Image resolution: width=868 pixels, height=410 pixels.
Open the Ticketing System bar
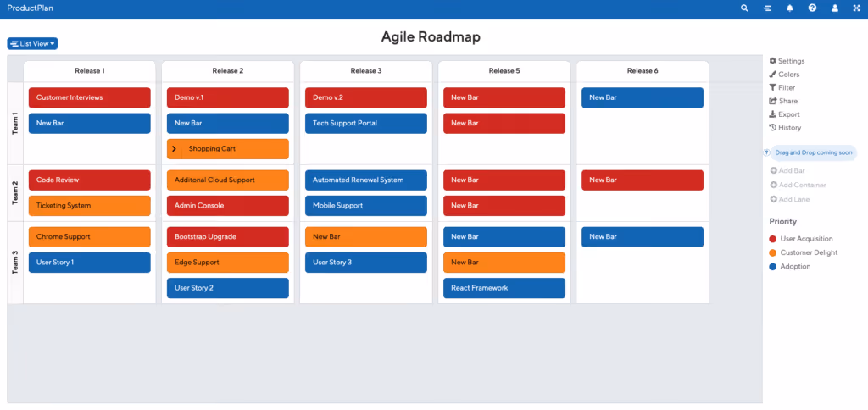coord(90,205)
